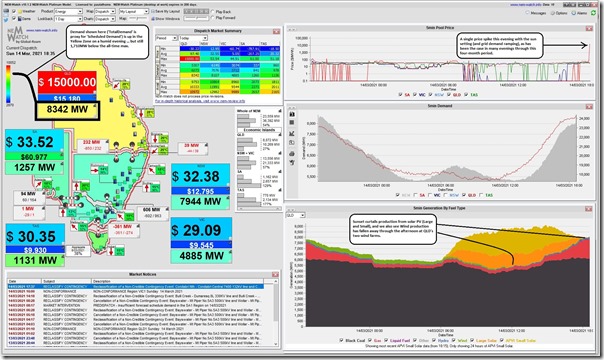This screenshot has height=360, width=604.
Task: Select the Play Back radio button
Action: click(x=213, y=12)
